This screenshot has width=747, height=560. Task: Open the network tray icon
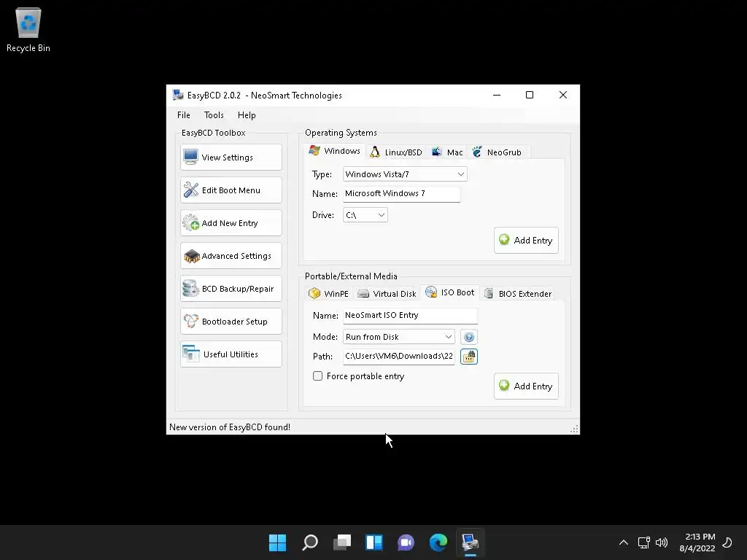pos(644,542)
